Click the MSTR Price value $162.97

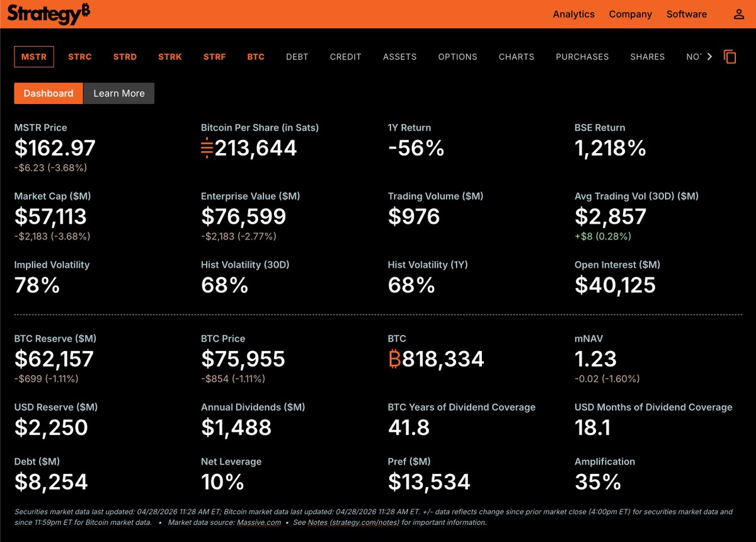tap(55, 149)
